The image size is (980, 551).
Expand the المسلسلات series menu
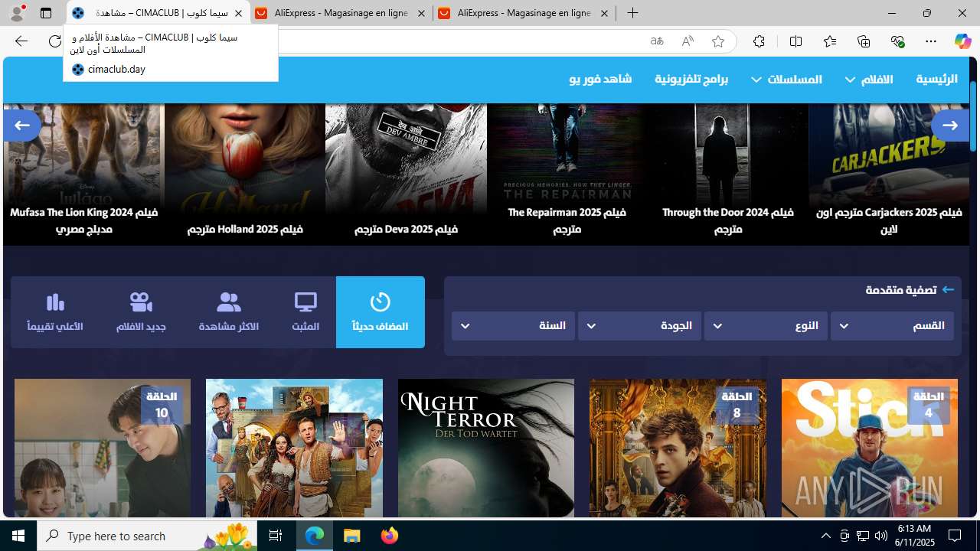click(x=786, y=80)
